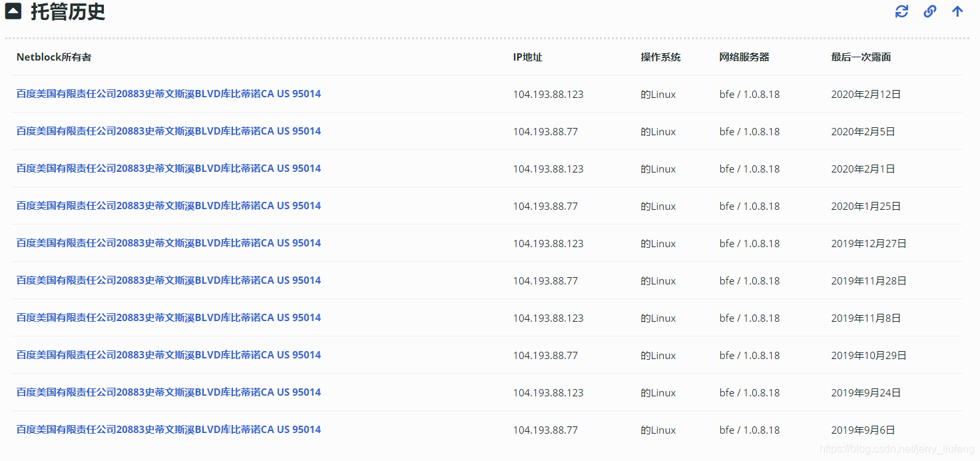This screenshot has height=461, width=980.
Task: Open netblock owner link for 2019年11月28日 row
Action: coord(168,280)
